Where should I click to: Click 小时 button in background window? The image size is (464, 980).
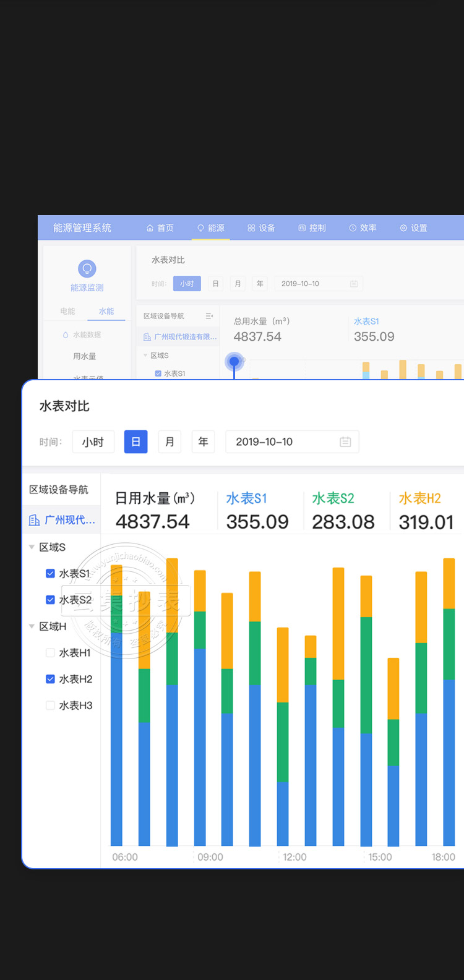187,284
